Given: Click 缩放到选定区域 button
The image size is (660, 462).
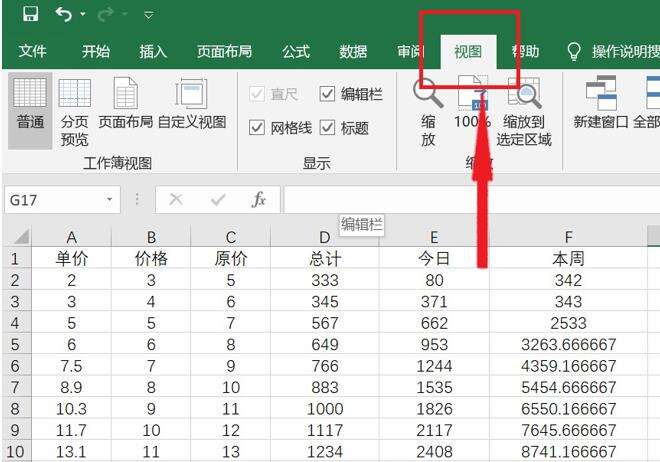Looking at the screenshot, I should (524, 112).
